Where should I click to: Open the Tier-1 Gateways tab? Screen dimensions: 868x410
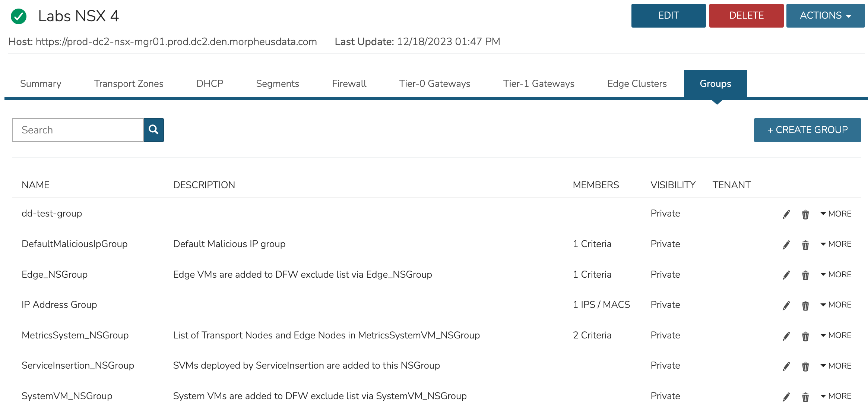538,83
